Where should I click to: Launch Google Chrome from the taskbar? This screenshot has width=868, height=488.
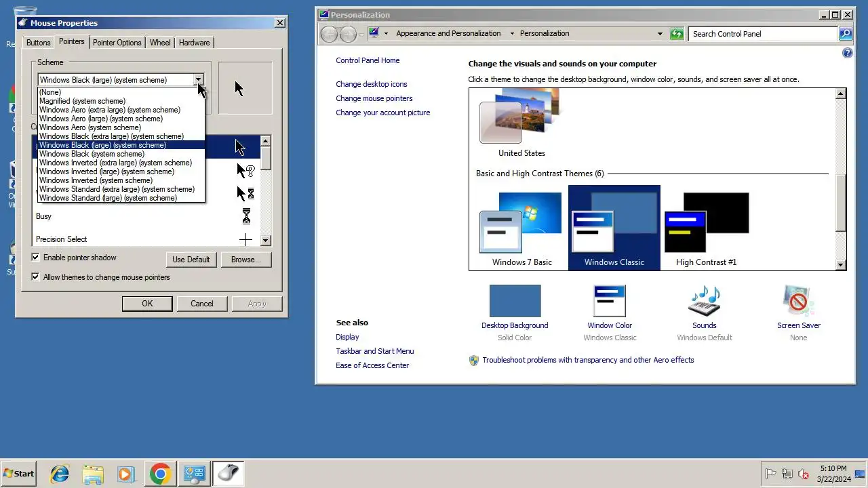click(x=160, y=474)
